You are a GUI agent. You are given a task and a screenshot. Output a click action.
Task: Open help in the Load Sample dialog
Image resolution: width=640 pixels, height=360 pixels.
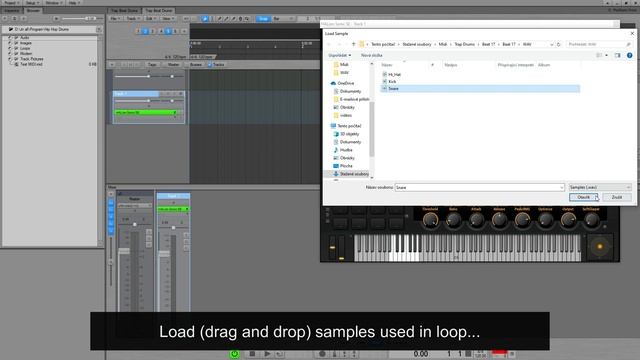point(629,55)
